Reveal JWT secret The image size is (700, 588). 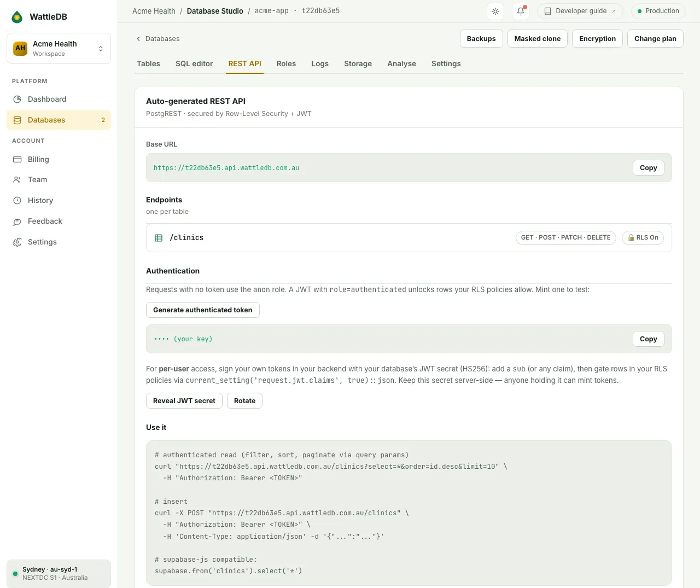(184, 401)
